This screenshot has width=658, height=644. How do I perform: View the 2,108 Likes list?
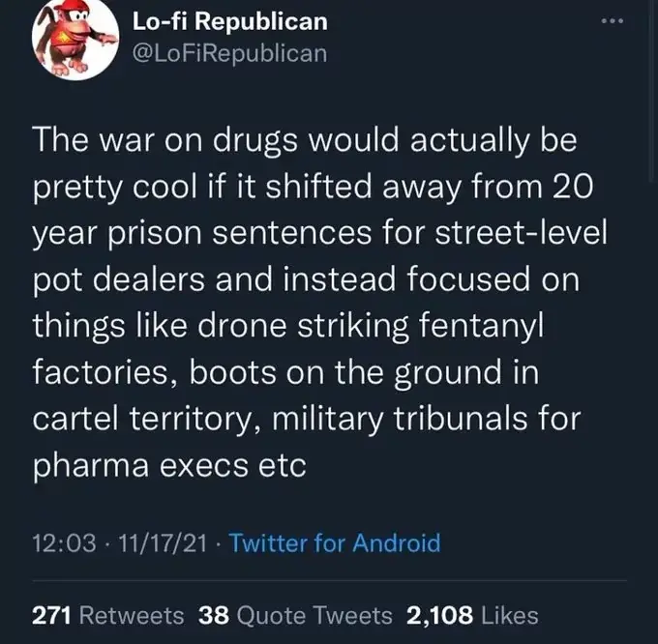tap(472, 615)
